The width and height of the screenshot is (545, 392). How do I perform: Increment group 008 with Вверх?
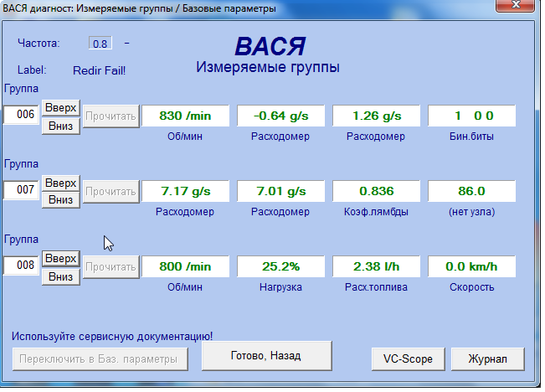click(x=60, y=258)
